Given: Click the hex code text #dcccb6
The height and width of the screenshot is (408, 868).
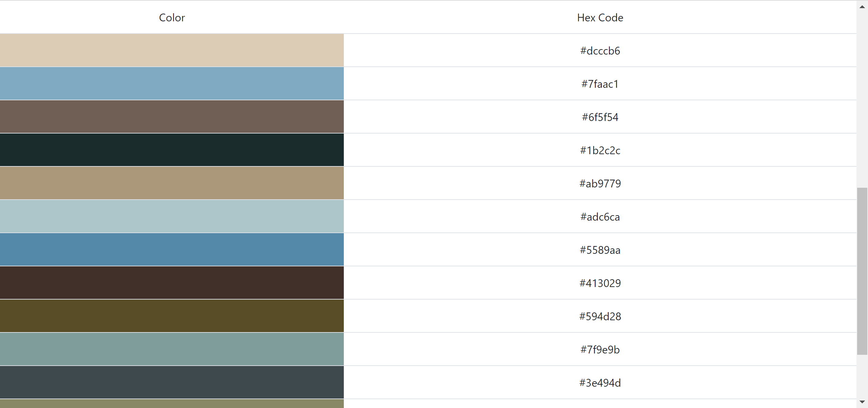Looking at the screenshot, I should coord(600,51).
